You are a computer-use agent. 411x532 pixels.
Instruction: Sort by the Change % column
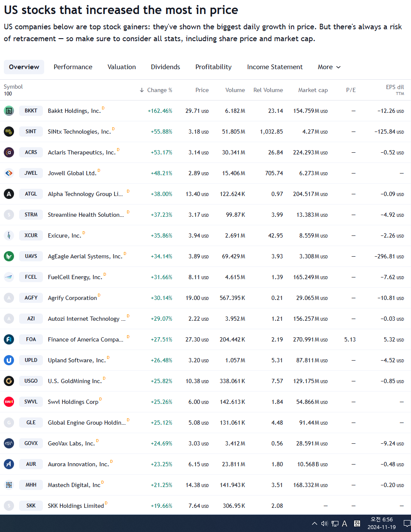[x=156, y=90]
